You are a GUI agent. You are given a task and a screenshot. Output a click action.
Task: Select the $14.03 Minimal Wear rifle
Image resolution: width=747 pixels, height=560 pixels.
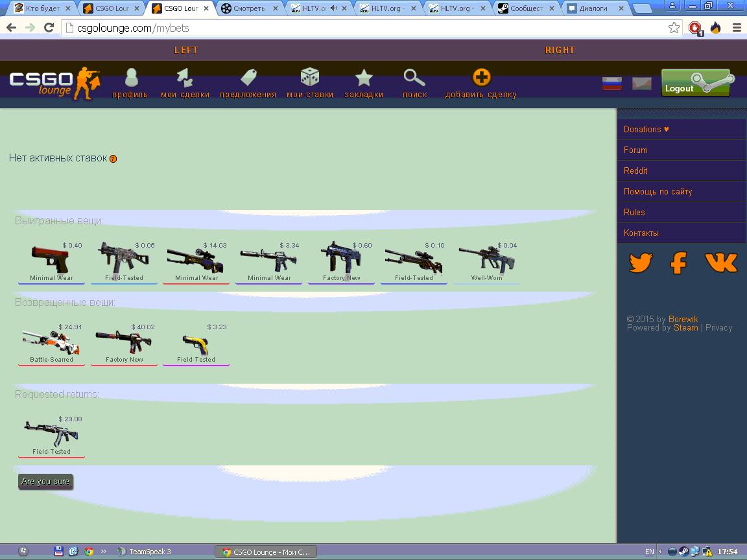[x=196, y=262]
